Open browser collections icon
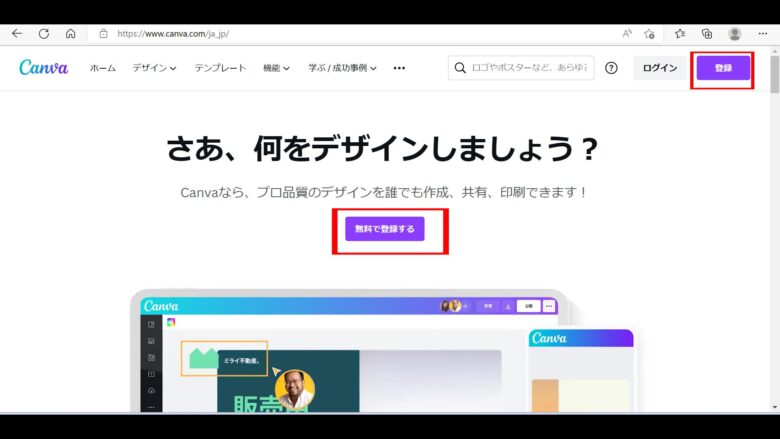 [x=707, y=34]
